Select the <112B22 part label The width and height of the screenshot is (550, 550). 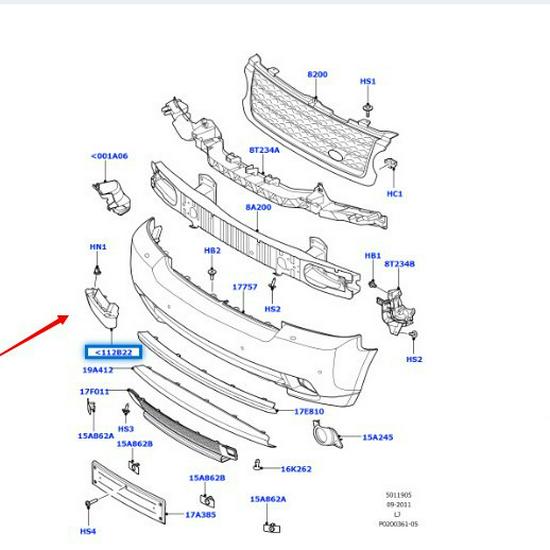click(113, 353)
